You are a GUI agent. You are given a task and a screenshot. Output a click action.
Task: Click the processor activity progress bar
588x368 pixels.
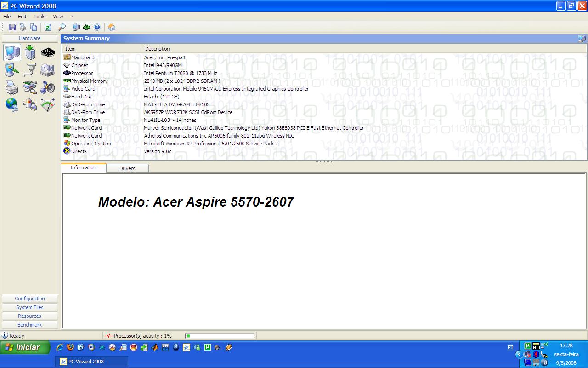220,336
